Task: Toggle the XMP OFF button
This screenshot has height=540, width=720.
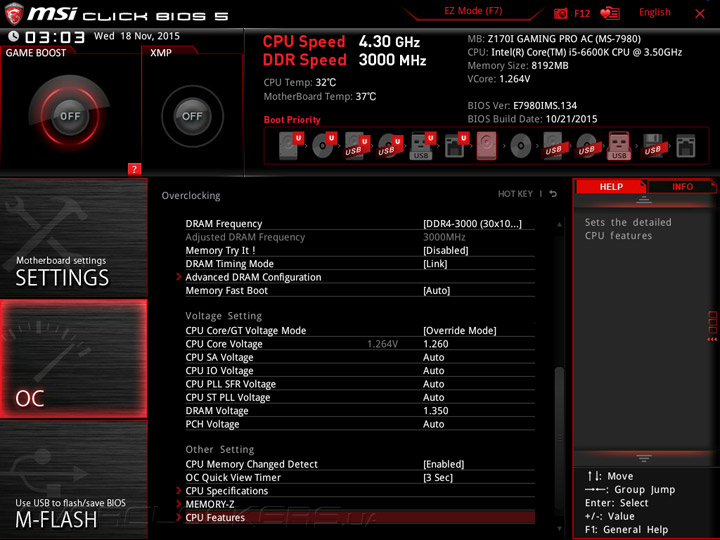Action: (x=192, y=116)
